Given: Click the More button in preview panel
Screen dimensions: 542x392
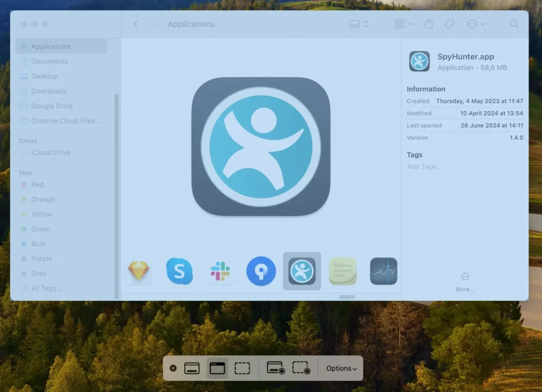Looking at the screenshot, I should point(465,282).
